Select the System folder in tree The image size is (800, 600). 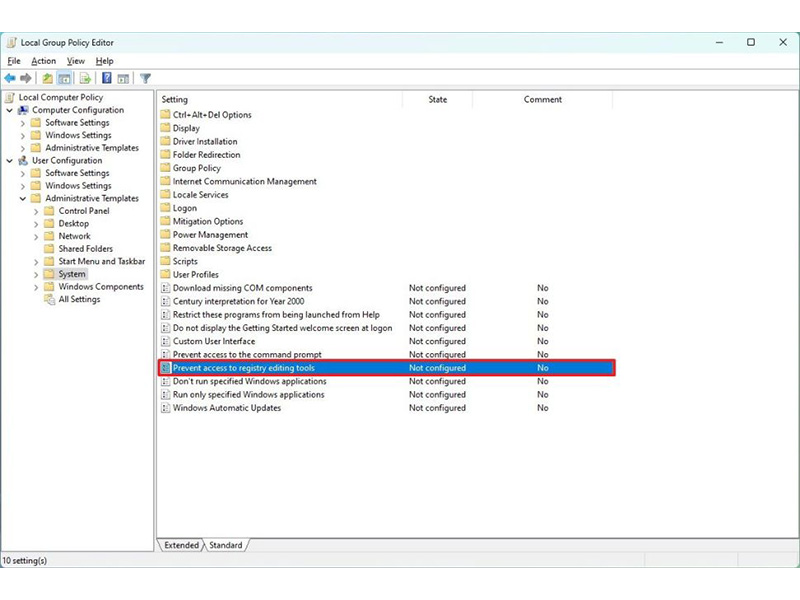(72, 274)
